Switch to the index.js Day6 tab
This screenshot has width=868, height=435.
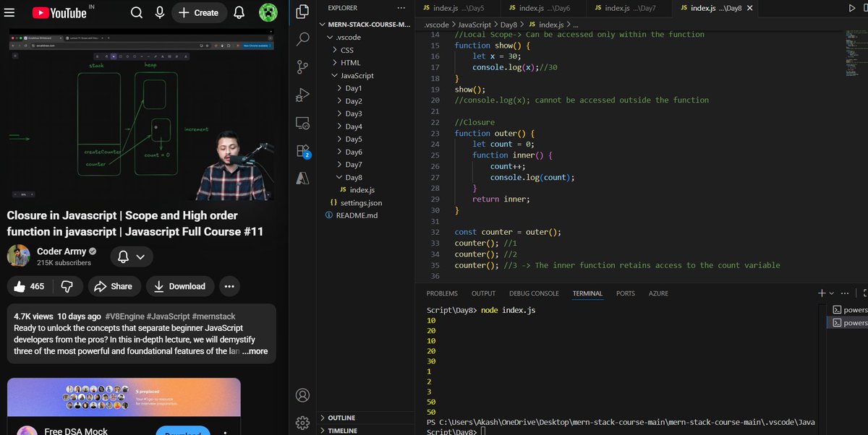click(544, 8)
